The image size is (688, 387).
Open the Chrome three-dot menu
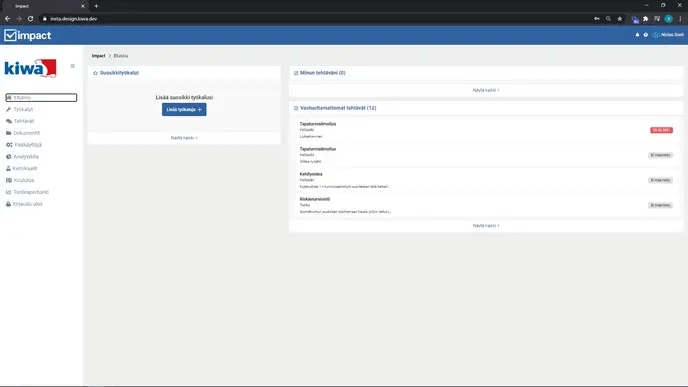point(680,19)
